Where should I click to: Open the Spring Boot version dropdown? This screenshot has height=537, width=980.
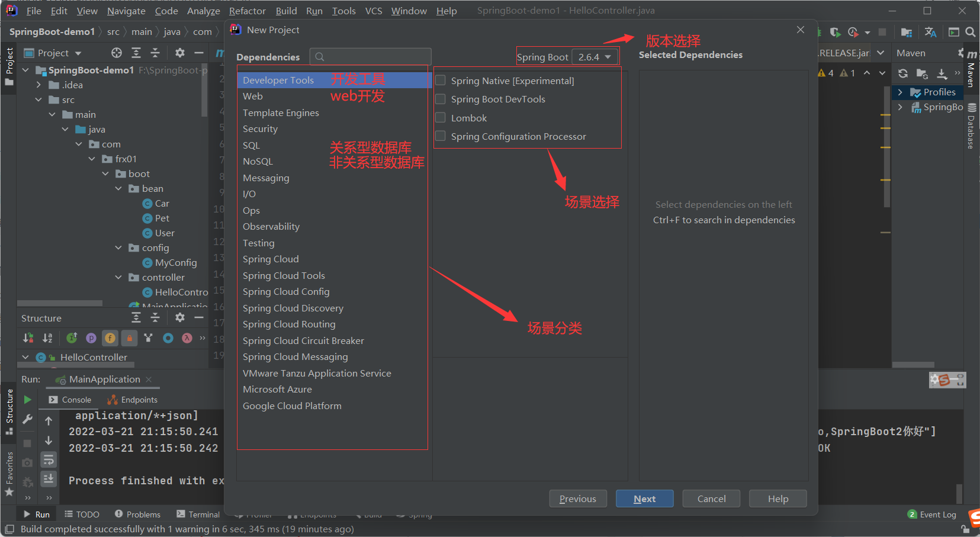(595, 57)
